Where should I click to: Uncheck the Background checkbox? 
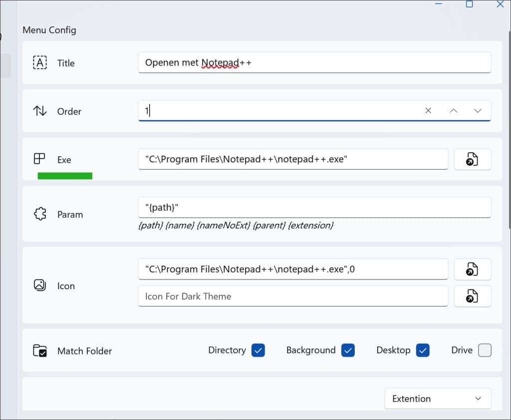click(x=348, y=351)
